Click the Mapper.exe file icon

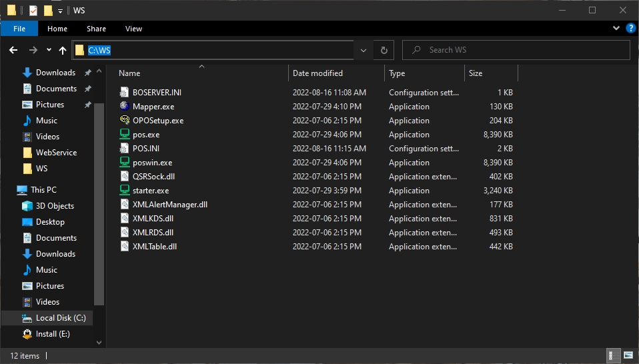coord(125,107)
